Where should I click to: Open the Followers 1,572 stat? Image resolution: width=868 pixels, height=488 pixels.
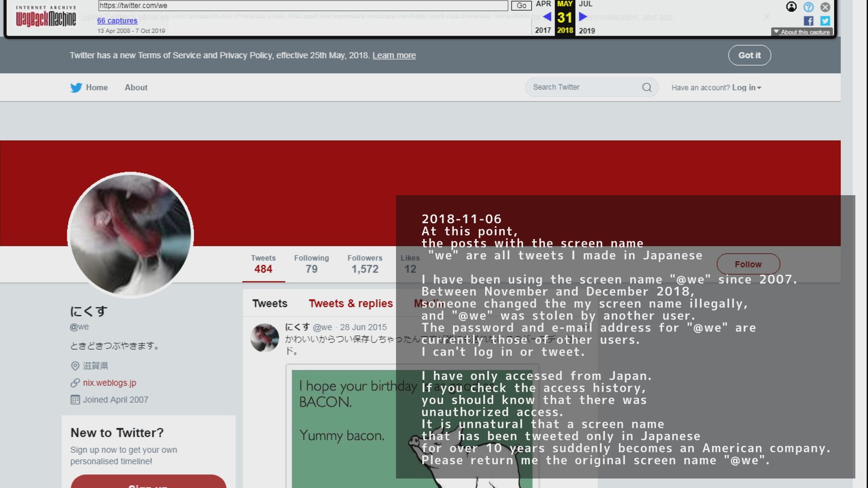[365, 264]
